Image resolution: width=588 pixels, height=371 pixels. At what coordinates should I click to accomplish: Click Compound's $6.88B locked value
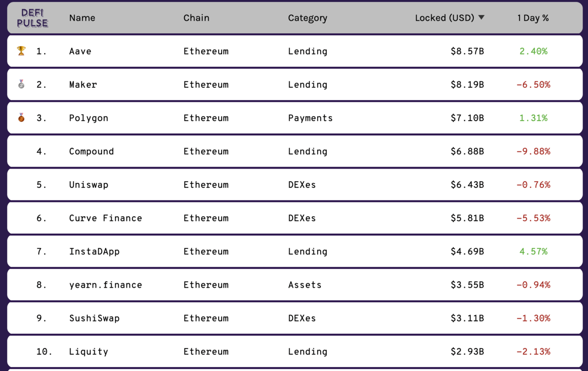pos(467,151)
